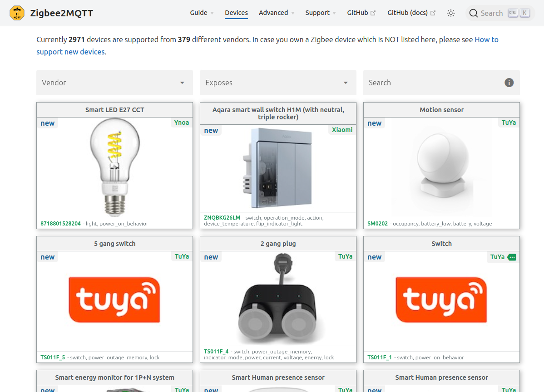Expand the Exposes filter dropdown

tap(278, 83)
